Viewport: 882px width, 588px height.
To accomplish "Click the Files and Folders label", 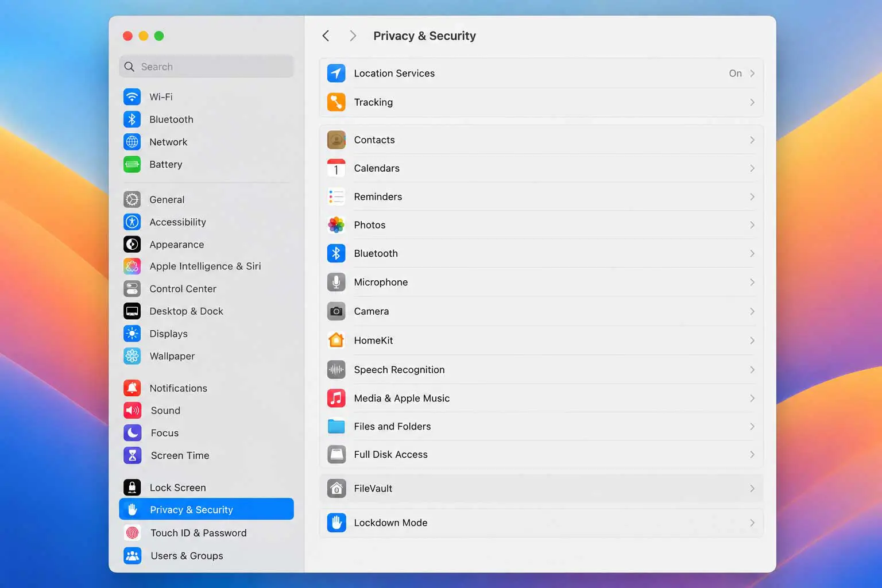I will pyautogui.click(x=392, y=426).
